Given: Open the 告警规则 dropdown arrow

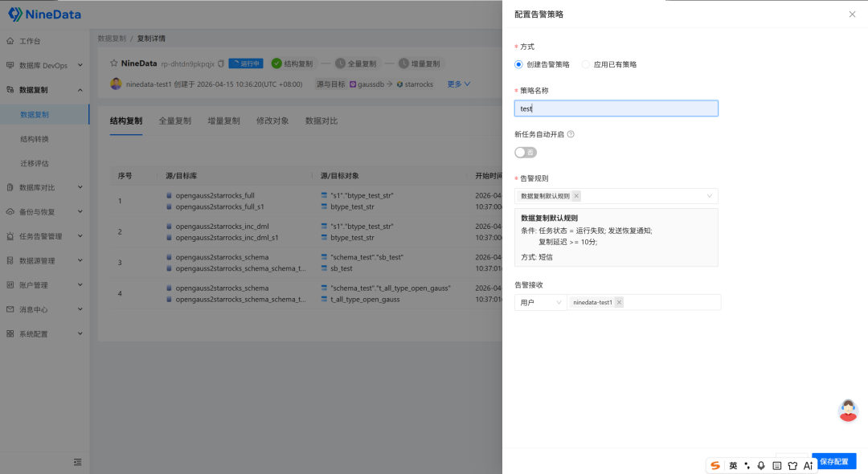Looking at the screenshot, I should (709, 196).
